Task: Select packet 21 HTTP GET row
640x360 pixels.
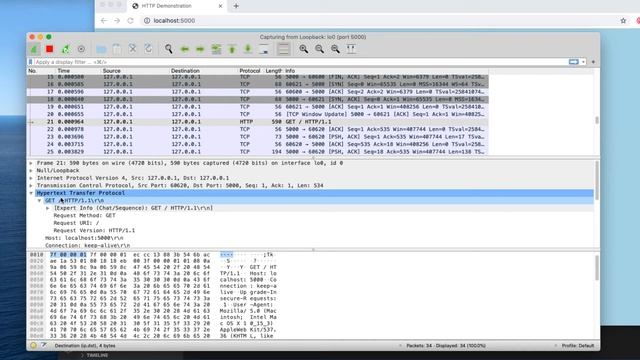Action: [x=258, y=122]
